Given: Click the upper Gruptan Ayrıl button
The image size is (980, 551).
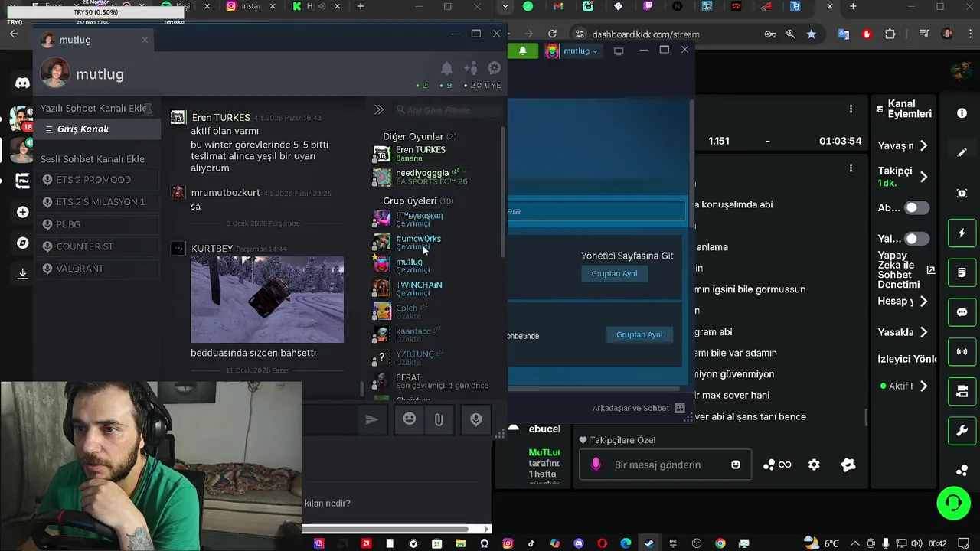Looking at the screenshot, I should coord(614,273).
